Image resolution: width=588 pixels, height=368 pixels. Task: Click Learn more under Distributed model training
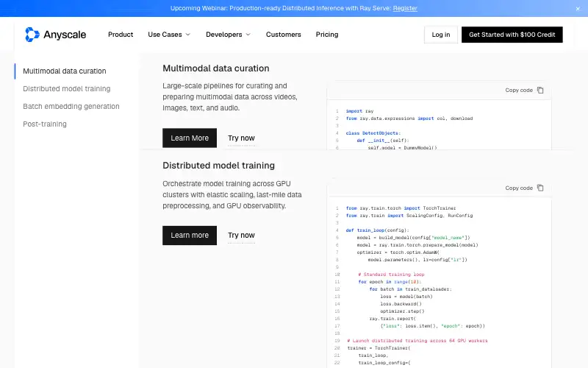tap(190, 235)
